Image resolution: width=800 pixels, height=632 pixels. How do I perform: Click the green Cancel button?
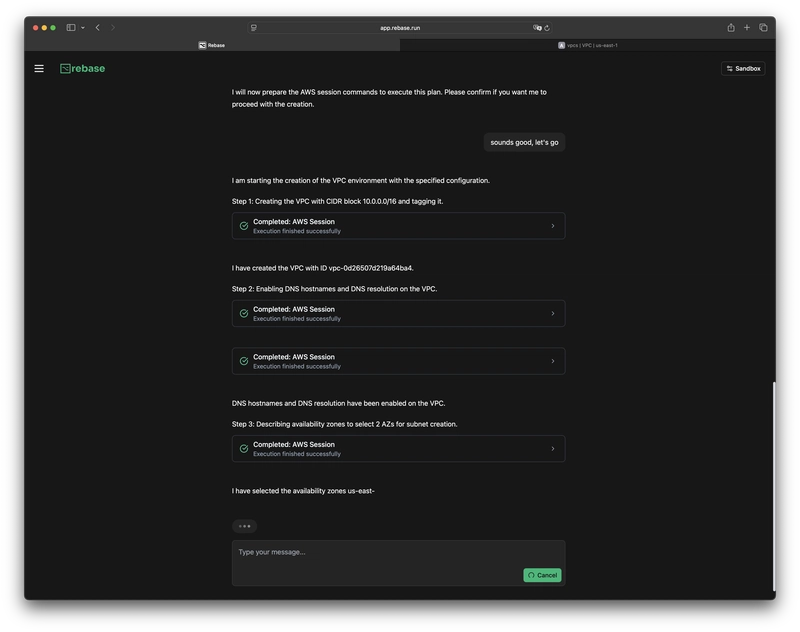point(542,575)
